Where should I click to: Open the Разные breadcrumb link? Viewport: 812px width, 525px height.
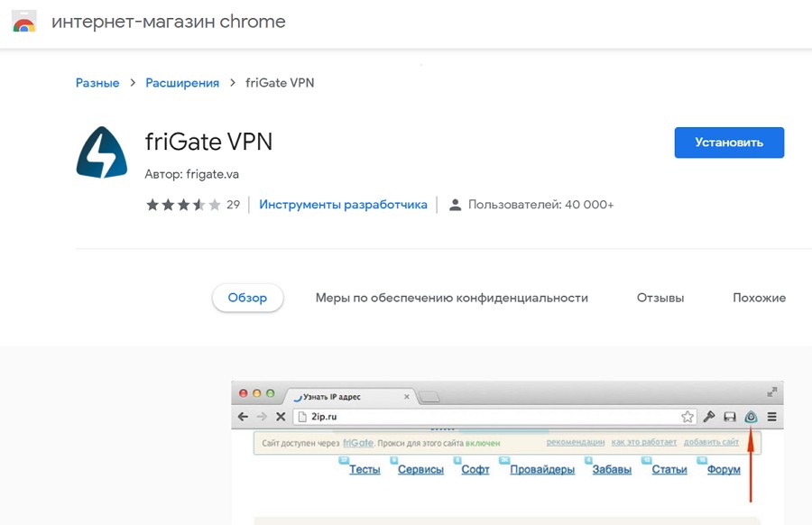tap(97, 83)
